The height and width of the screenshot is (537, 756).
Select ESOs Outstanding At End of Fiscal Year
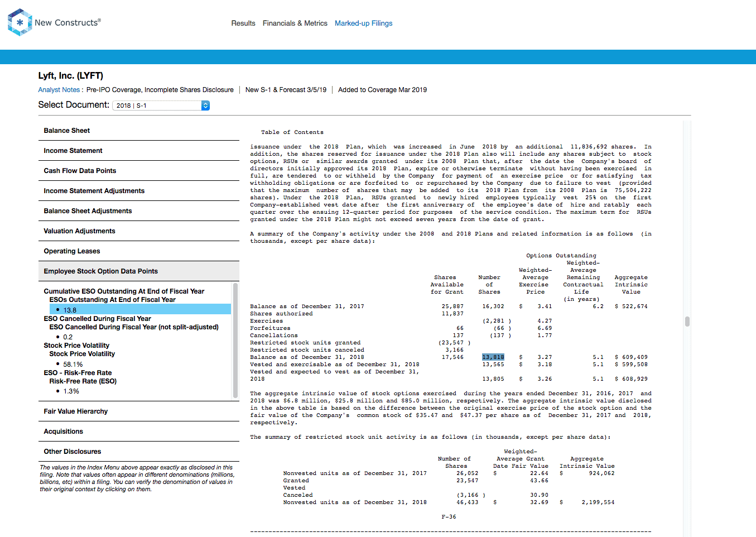tap(112, 300)
